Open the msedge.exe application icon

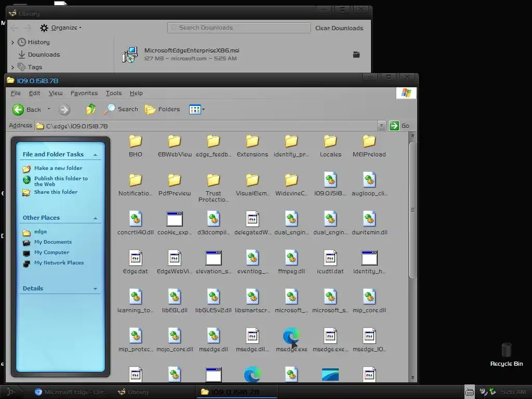point(291,336)
